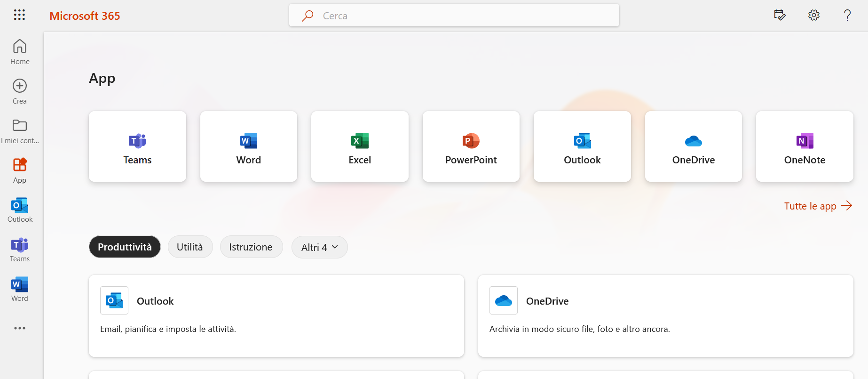Open the PowerPoint app tile
The width and height of the screenshot is (868, 379).
471,146
